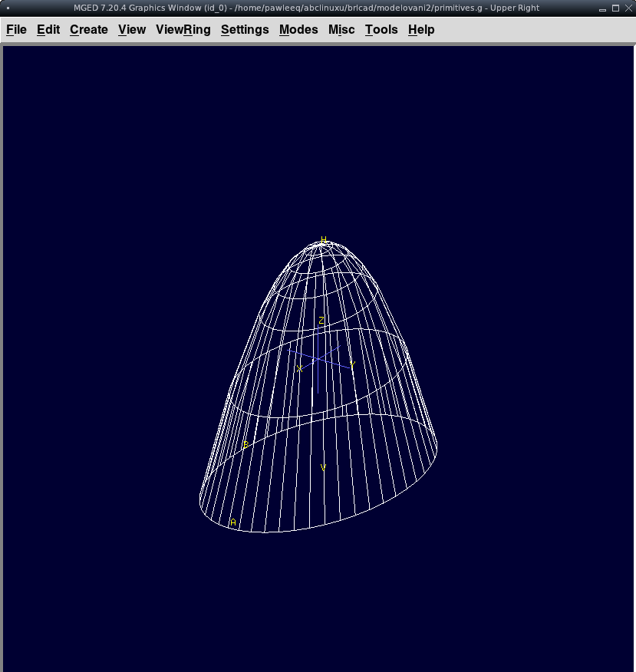Maximize the MGED Graphics Window
This screenshot has width=636, height=672.
tap(615, 8)
